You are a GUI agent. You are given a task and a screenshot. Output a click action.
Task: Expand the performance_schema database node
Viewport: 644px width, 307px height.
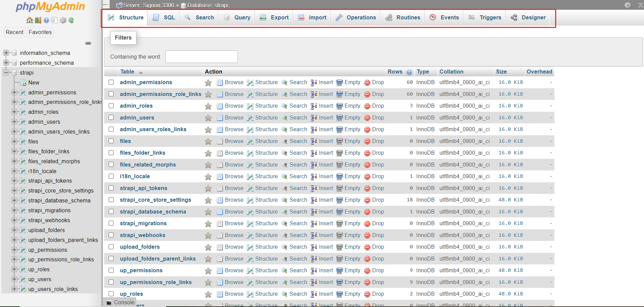pyautogui.click(x=6, y=63)
